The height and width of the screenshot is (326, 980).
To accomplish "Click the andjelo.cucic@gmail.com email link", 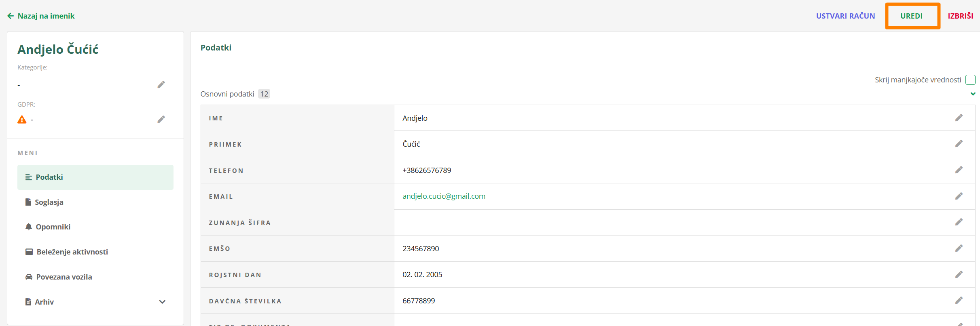I will coord(444,196).
